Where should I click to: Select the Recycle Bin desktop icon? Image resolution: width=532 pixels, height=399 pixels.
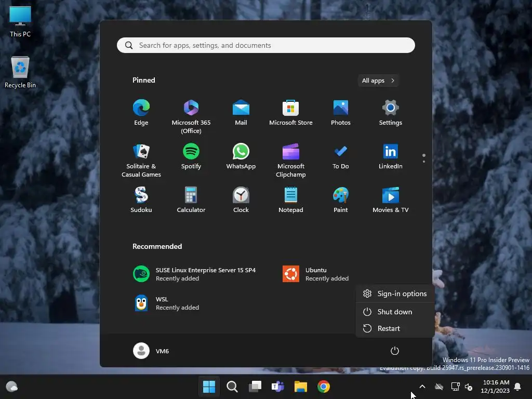tap(20, 72)
